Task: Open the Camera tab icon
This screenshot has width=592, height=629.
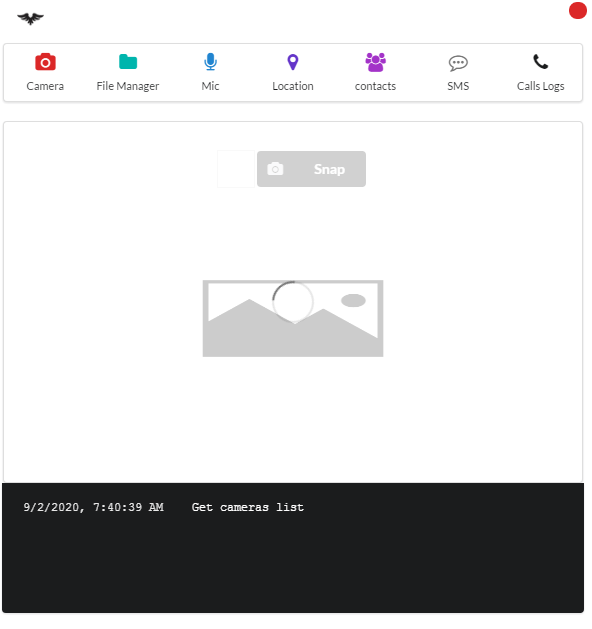Action: click(45, 62)
